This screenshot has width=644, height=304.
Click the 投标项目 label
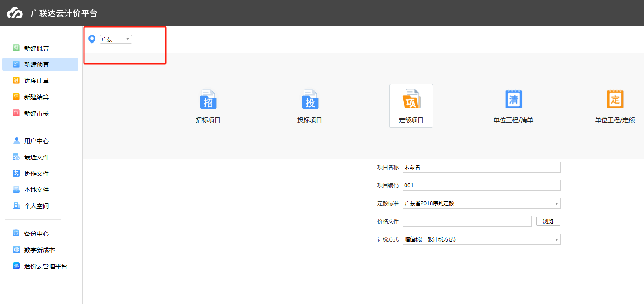(x=310, y=120)
